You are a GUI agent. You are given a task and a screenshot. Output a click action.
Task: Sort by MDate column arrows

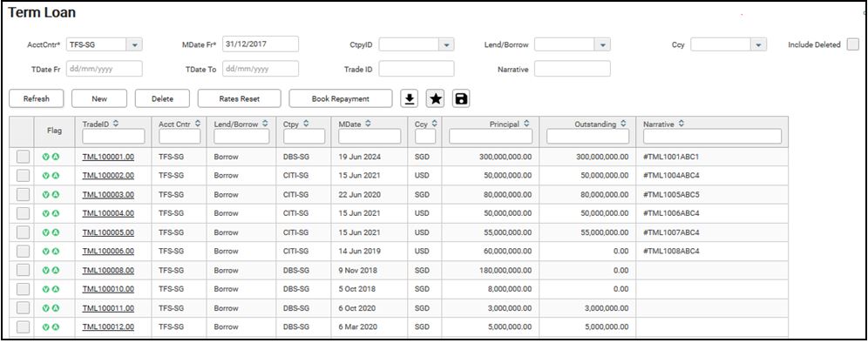[x=368, y=124]
